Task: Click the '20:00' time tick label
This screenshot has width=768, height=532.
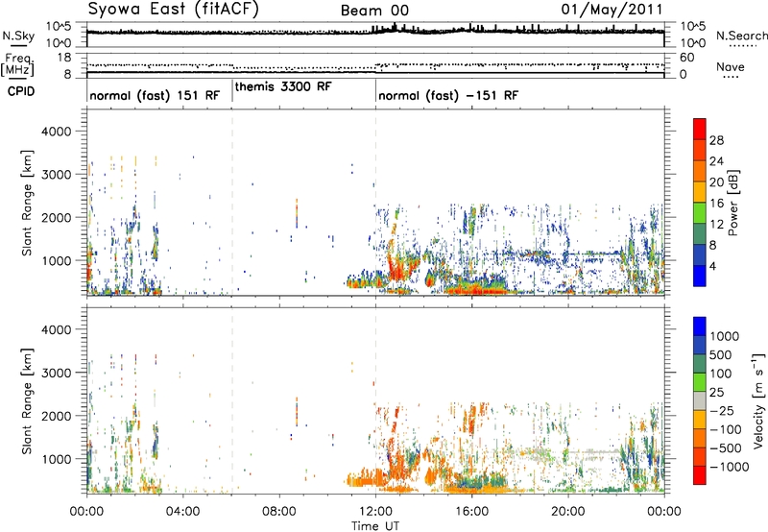Action: tap(567, 512)
